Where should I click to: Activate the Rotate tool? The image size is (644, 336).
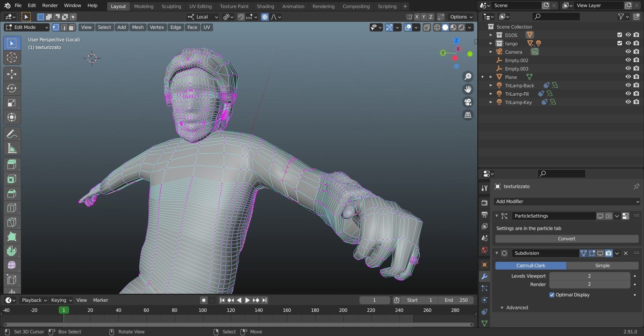coord(12,89)
